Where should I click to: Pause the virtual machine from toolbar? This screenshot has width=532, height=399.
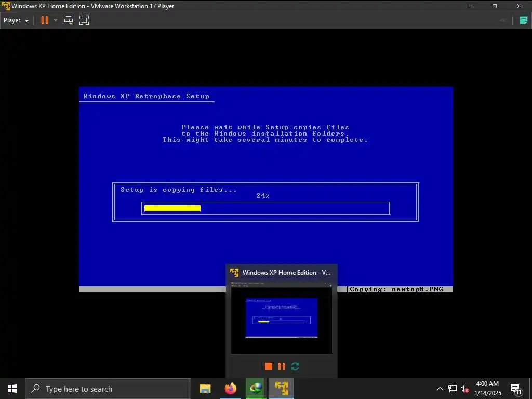click(x=45, y=20)
